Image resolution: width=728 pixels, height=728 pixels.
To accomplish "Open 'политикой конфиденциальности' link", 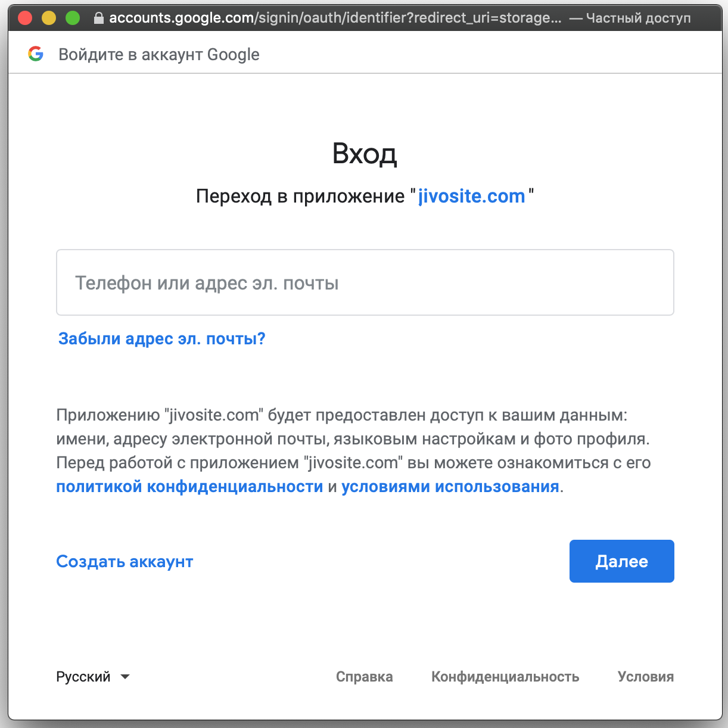I will pos(189,487).
